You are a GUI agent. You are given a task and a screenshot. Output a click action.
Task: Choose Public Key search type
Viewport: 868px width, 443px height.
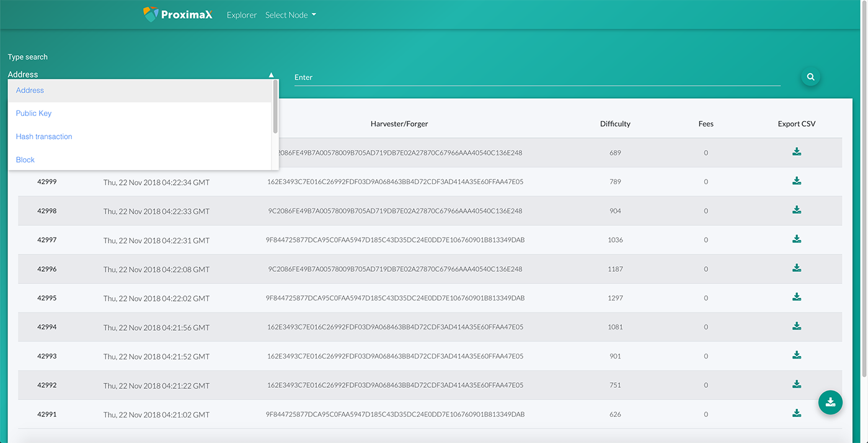coord(34,114)
